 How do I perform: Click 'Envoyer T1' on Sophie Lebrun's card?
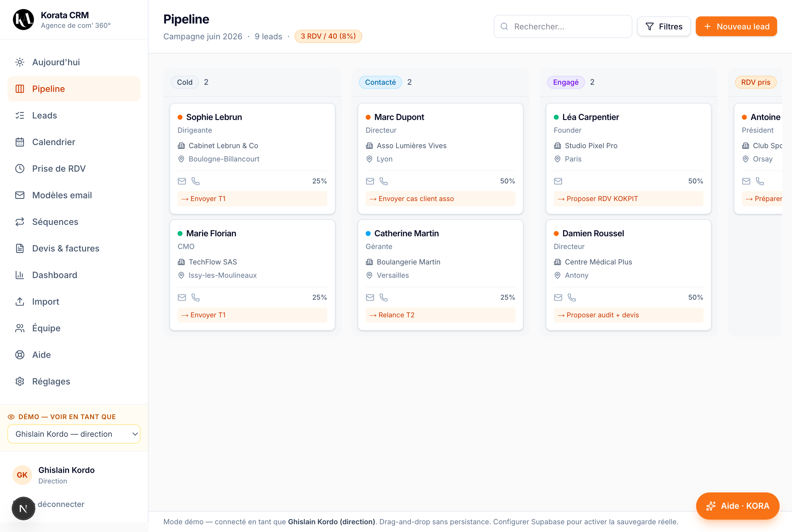tap(252, 199)
